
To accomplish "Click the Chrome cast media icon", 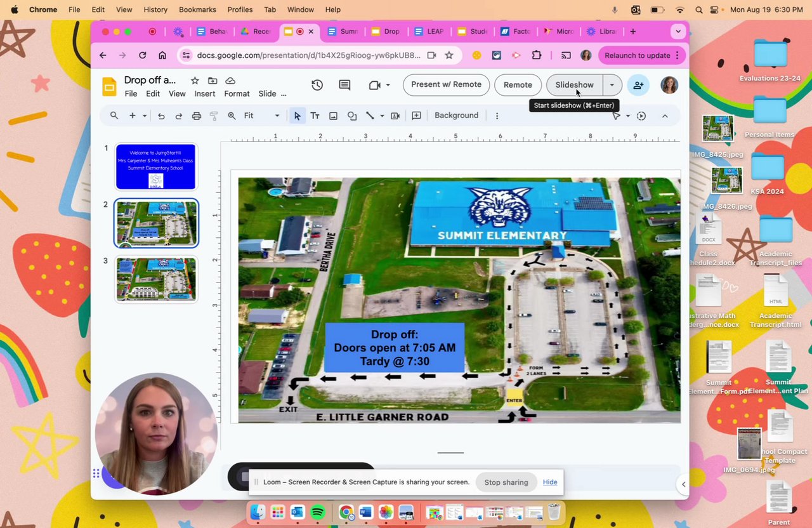I will coord(566,55).
